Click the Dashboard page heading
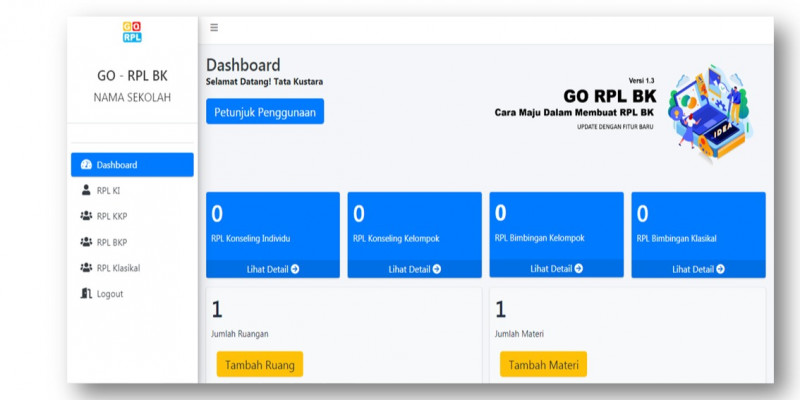Viewport: 800px width, 400px height. (243, 65)
